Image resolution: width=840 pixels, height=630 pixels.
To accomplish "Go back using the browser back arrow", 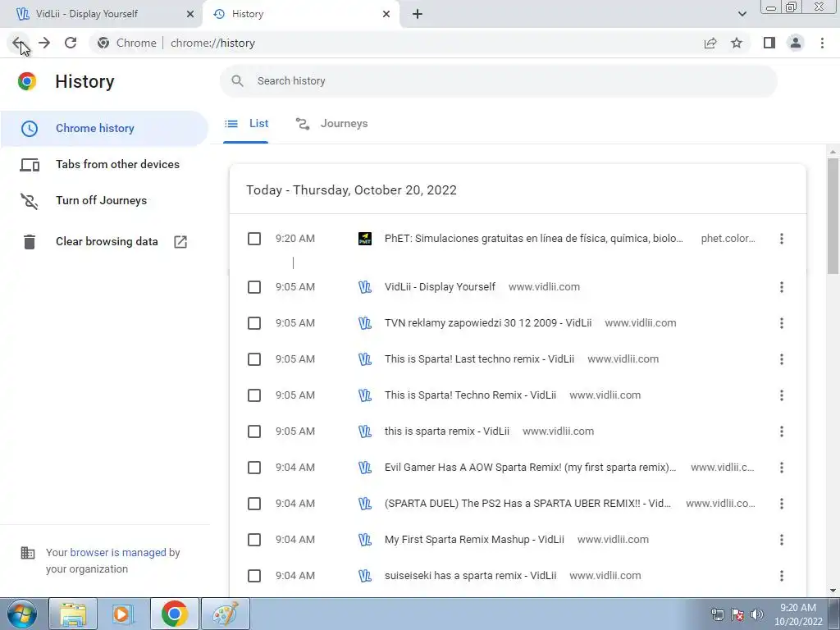I will 18,43.
